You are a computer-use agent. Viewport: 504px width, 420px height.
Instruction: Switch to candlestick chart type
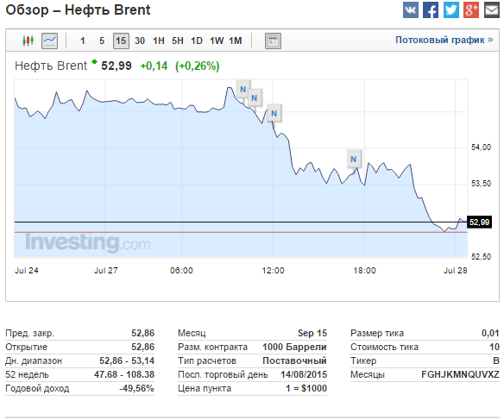[28, 41]
